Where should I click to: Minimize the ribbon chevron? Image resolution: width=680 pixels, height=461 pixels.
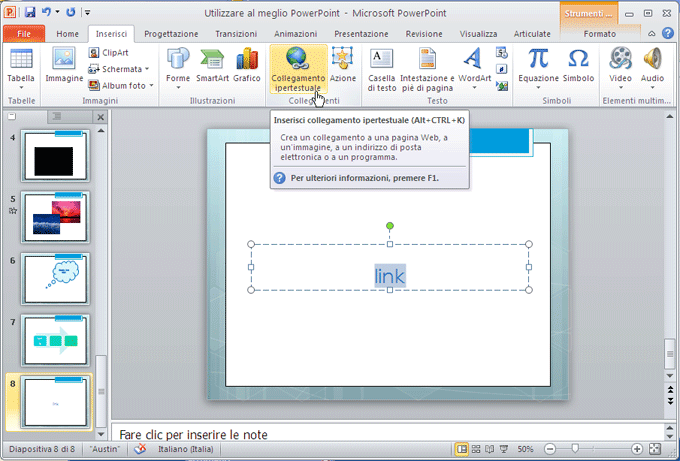coord(651,34)
